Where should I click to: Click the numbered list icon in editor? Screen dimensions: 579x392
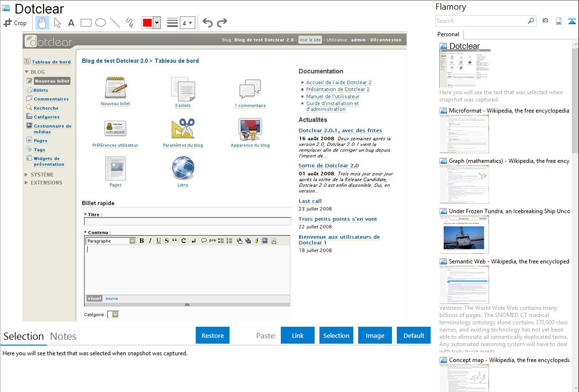(x=229, y=241)
